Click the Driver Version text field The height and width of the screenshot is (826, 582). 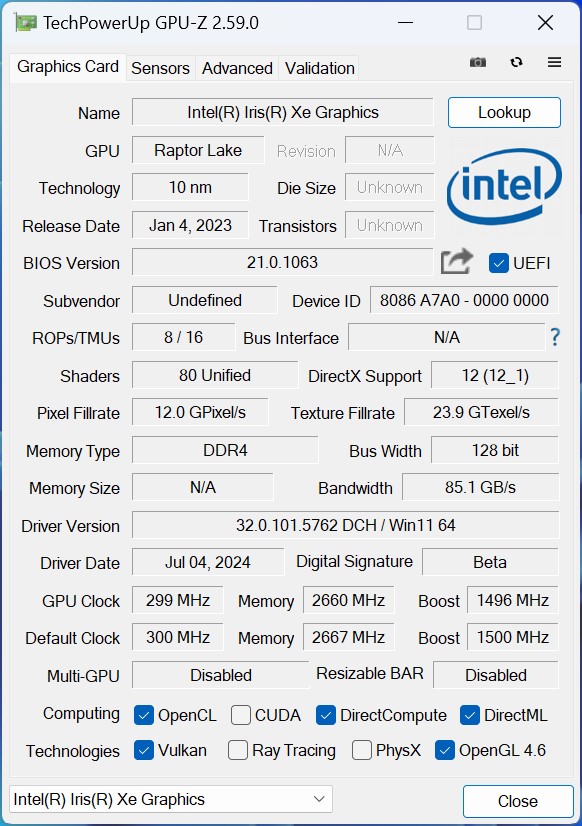click(345, 525)
